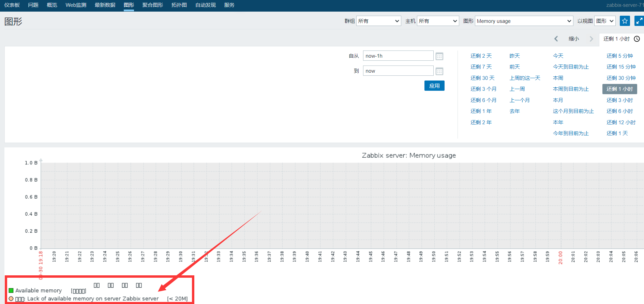
Task: Select 图形 graphs menu item
Action: click(x=129, y=5)
